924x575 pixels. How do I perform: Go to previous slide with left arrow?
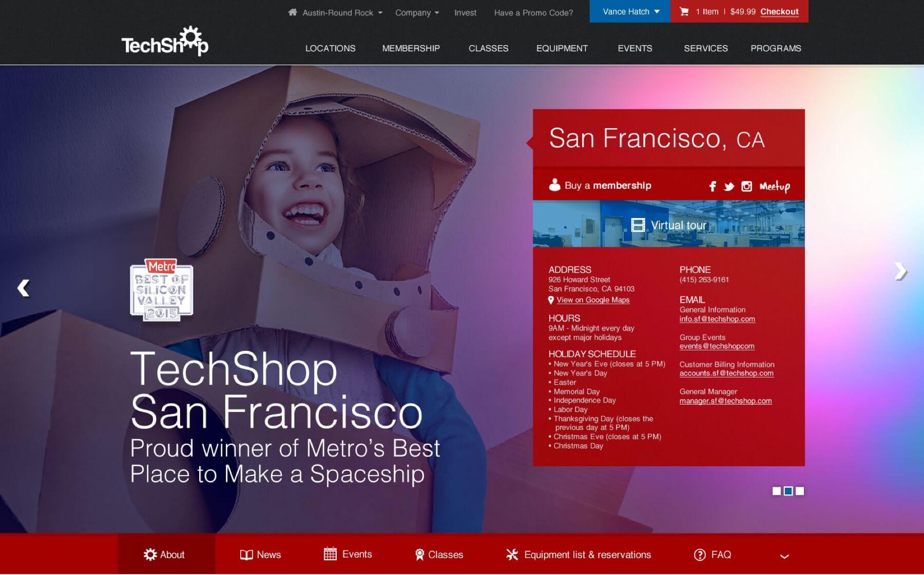(x=23, y=288)
